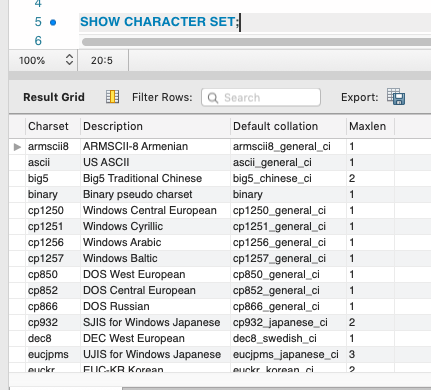This screenshot has height=390, width=431.
Task: Export recordset using the Export icon
Action: [396, 97]
